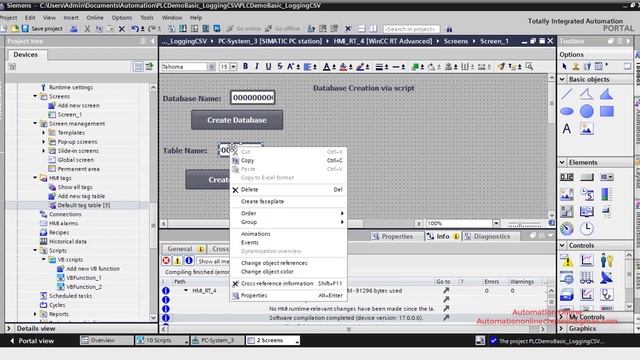Screen dimensions: 640x360
Task: Click the font color icon
Action: (326, 67)
